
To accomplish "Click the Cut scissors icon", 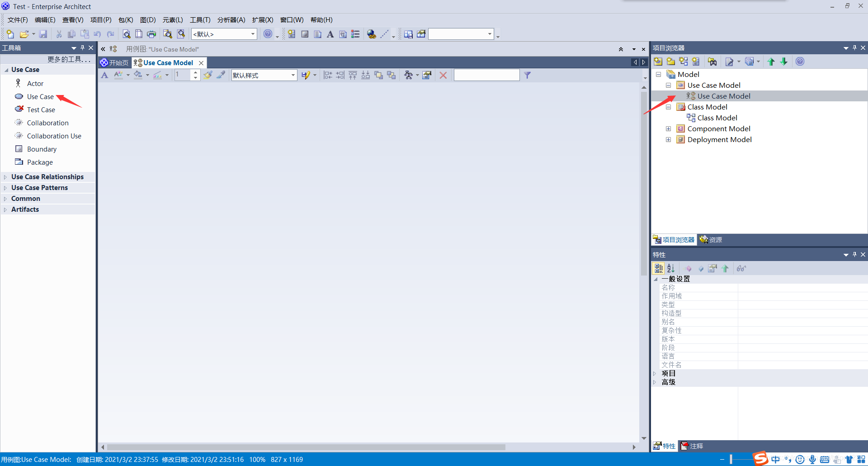I will (59, 34).
